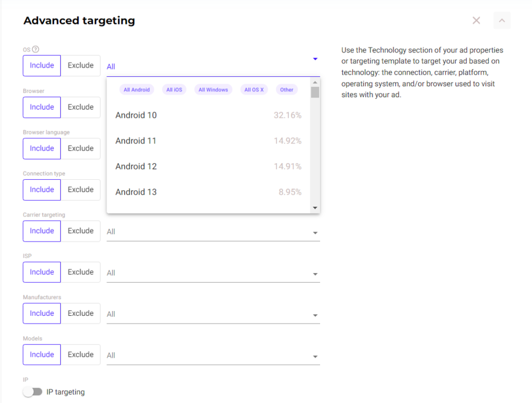
Task: Open the Carrier targeting dropdown
Action: click(x=213, y=232)
